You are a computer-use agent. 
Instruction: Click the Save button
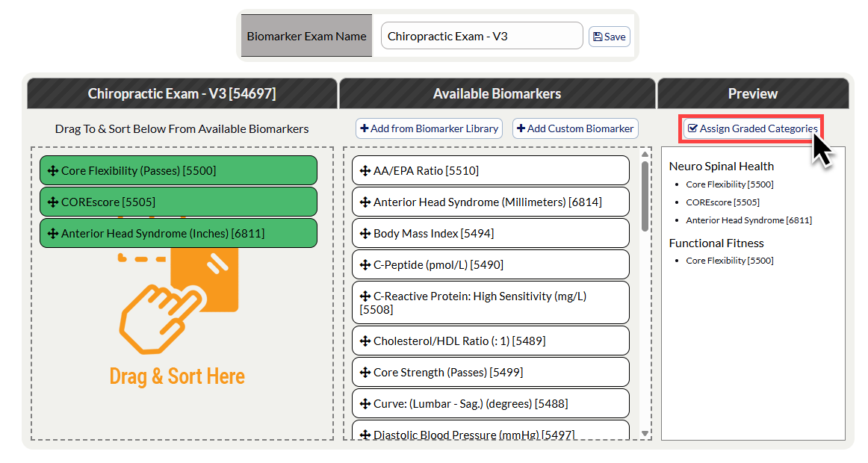point(609,37)
